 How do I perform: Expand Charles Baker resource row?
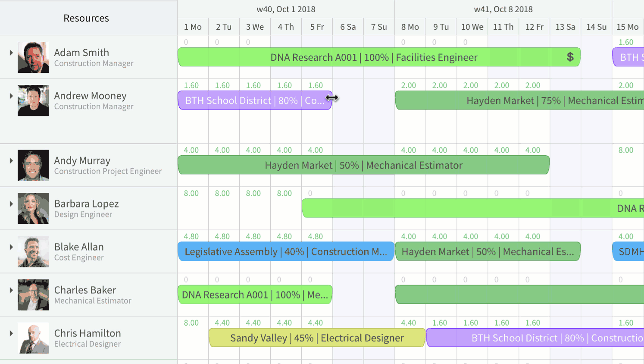(x=11, y=290)
